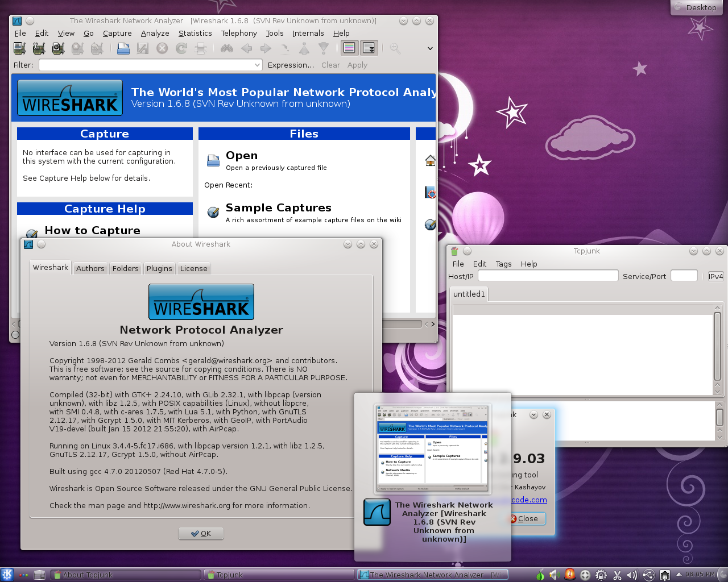Click the Wireshark horizontal scrollbar right arrow
This screenshot has height=582, width=728.
pyautogui.click(x=433, y=324)
